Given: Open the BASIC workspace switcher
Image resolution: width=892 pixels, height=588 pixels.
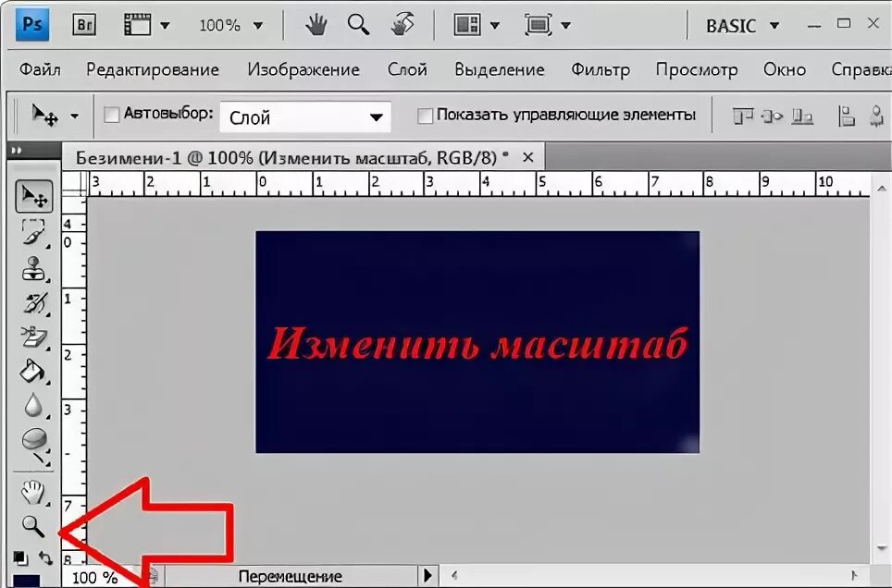Looking at the screenshot, I should 742,26.
